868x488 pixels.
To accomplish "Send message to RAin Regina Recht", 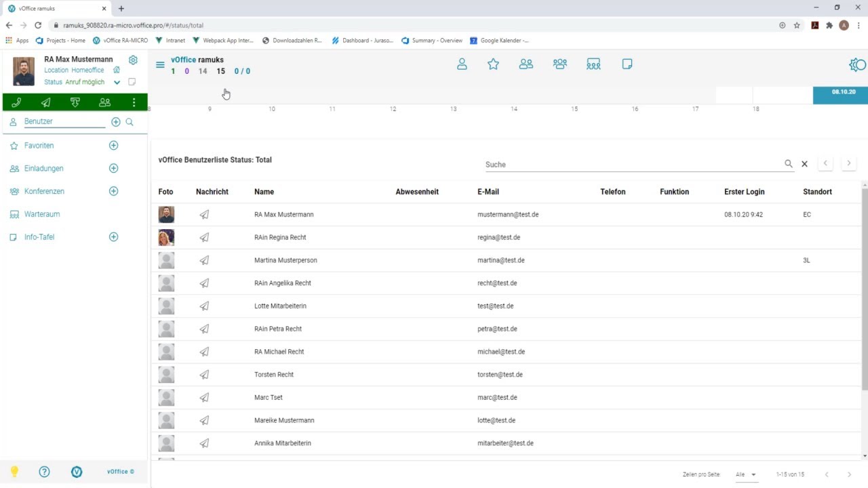I will [204, 237].
